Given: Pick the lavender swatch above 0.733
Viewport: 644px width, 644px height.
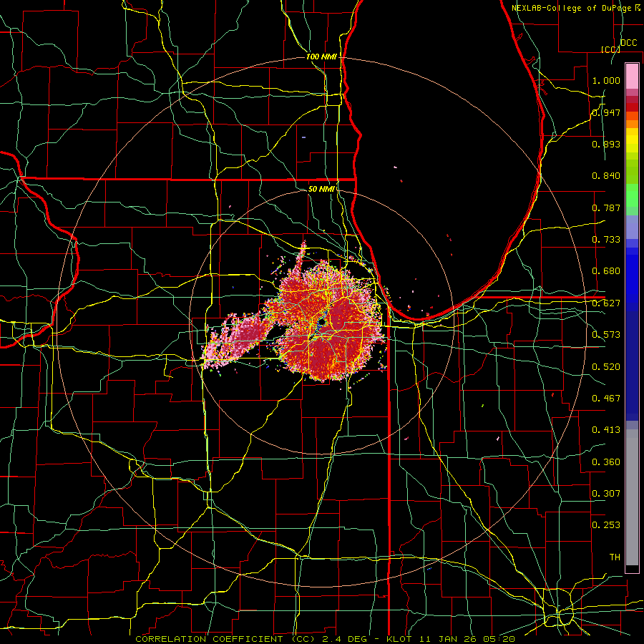Looking at the screenshot, I should pyautogui.click(x=632, y=228).
